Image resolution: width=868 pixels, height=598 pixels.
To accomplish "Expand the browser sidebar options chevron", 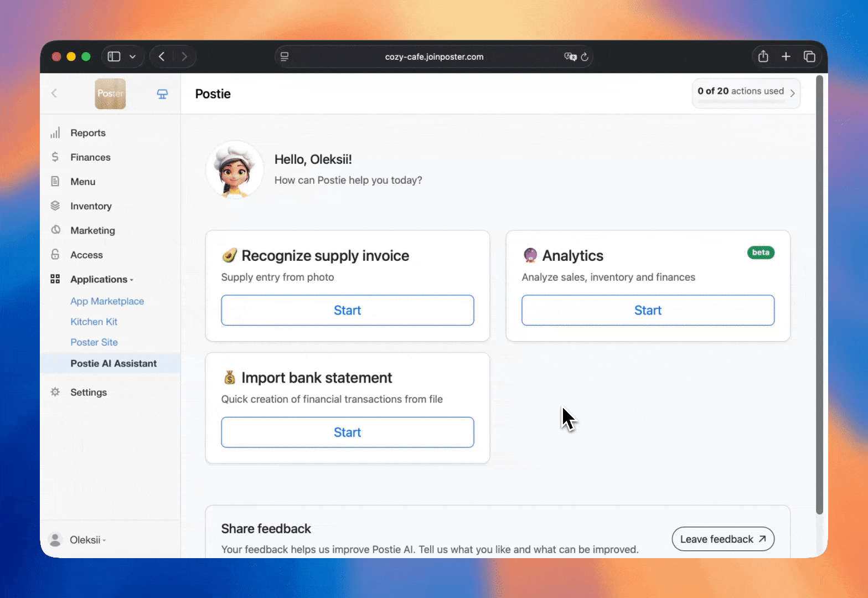I will [x=132, y=56].
